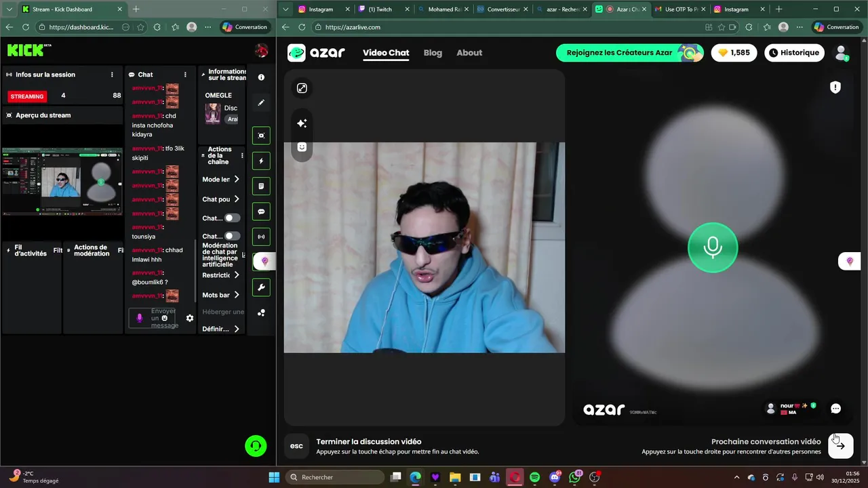This screenshot has height=488, width=868.
Task: Open the info panel icon in Kick sidebar
Action: click(261, 77)
